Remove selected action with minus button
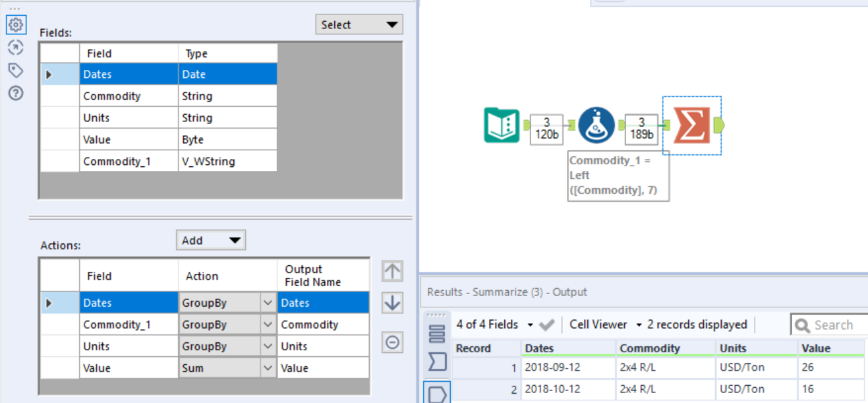The width and height of the screenshot is (868, 403). click(392, 342)
